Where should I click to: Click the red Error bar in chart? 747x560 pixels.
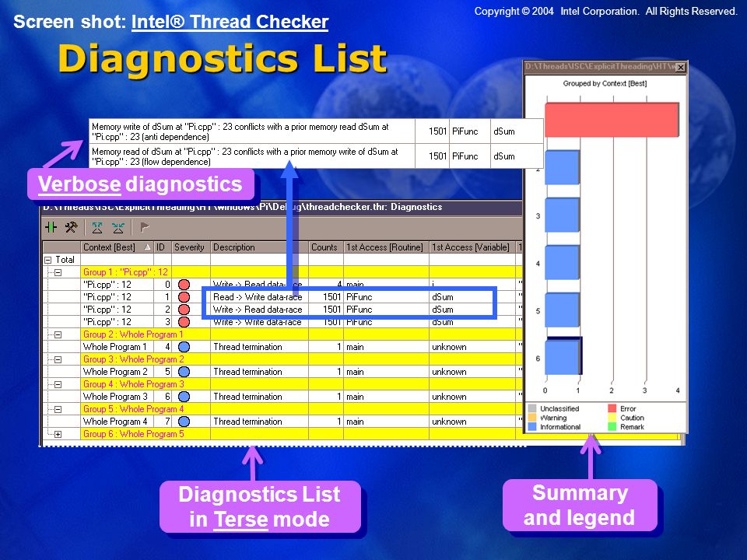[612, 120]
